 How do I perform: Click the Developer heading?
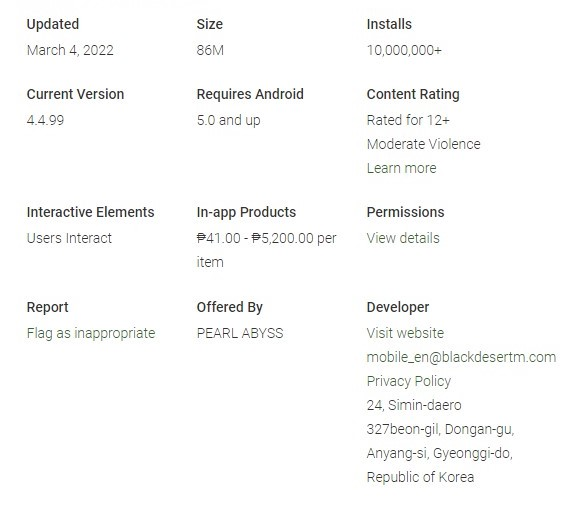coord(398,307)
